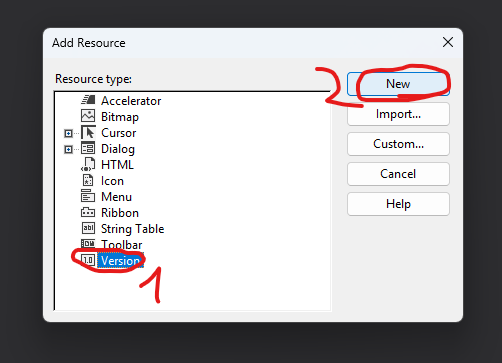The image size is (502, 363).
Task: Select the highlighted Version entry
Action: 120,261
